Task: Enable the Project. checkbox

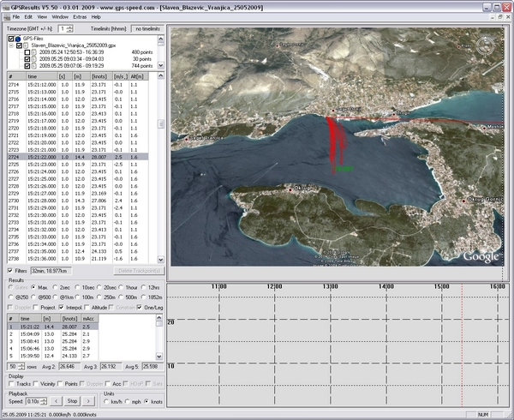Action: coord(36,308)
